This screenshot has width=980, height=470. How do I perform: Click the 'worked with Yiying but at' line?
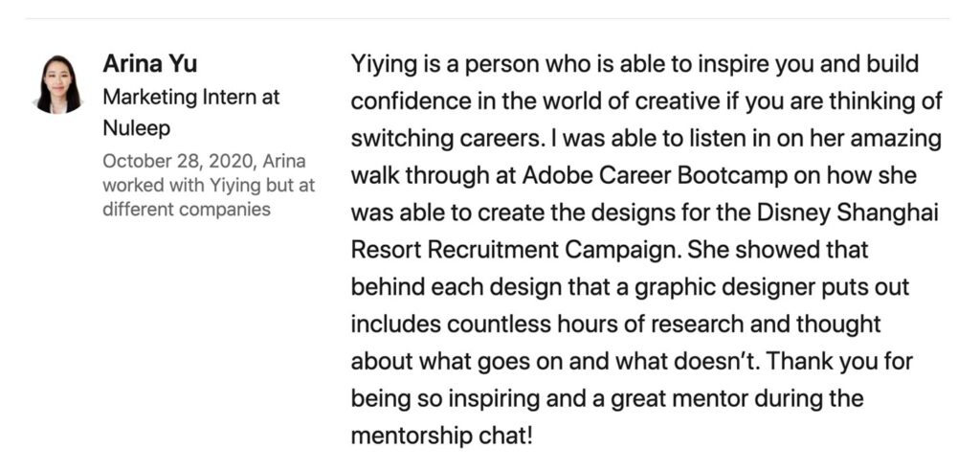(x=209, y=186)
